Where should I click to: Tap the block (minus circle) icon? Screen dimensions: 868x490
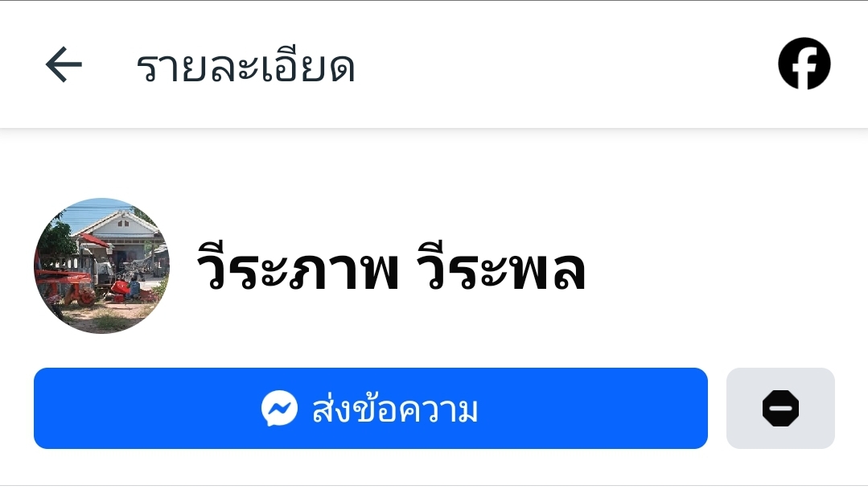click(x=780, y=409)
